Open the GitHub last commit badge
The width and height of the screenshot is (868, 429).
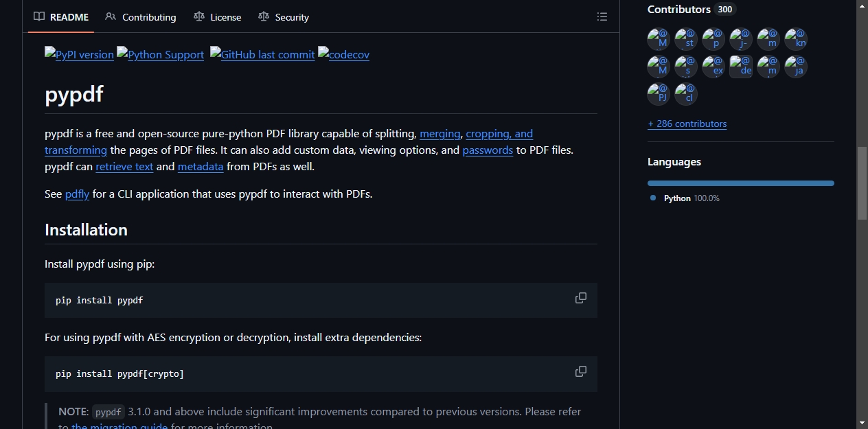pos(262,54)
